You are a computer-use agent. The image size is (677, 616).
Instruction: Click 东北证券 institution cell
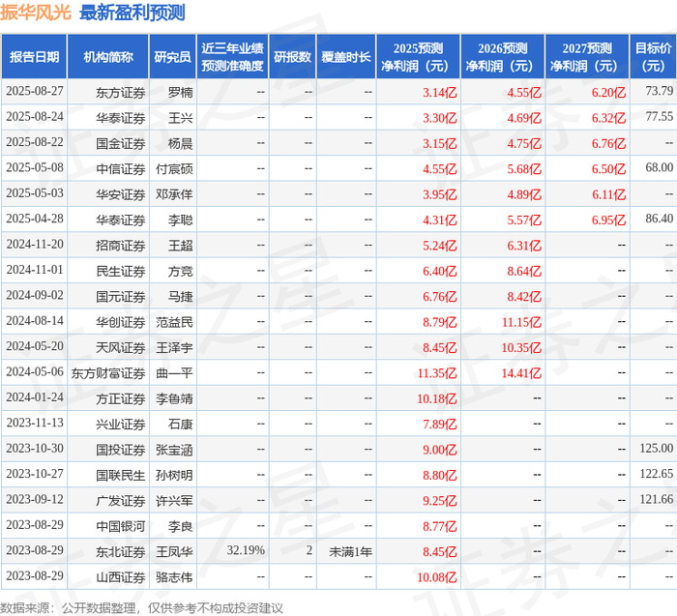click(x=121, y=551)
